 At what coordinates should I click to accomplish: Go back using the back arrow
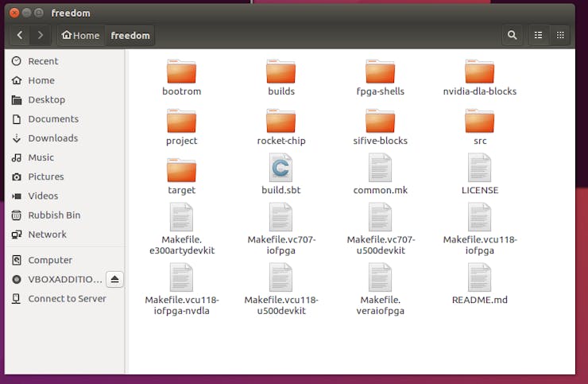[x=20, y=35]
